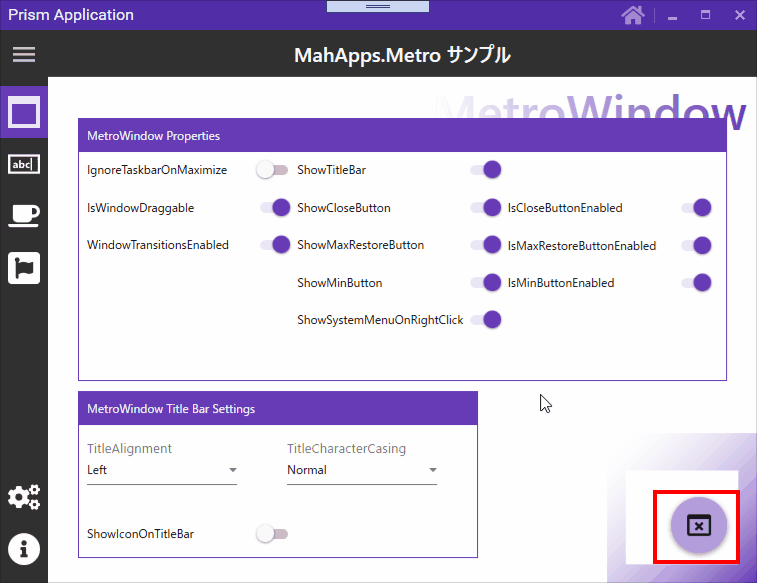Click the grip handle at top center
This screenshot has height=583, width=757.
(378, 6)
